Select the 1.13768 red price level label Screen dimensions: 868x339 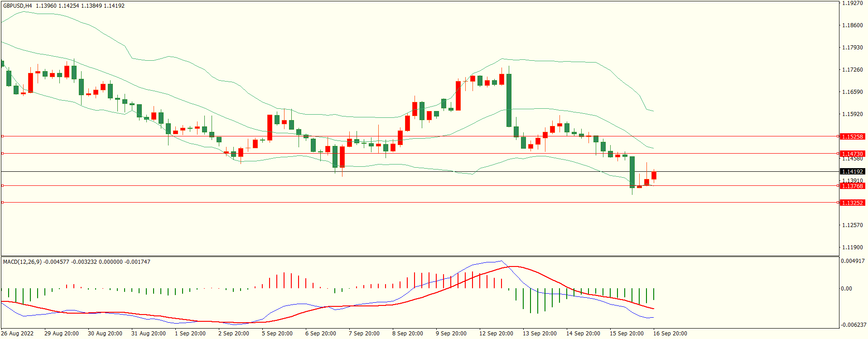(852, 186)
